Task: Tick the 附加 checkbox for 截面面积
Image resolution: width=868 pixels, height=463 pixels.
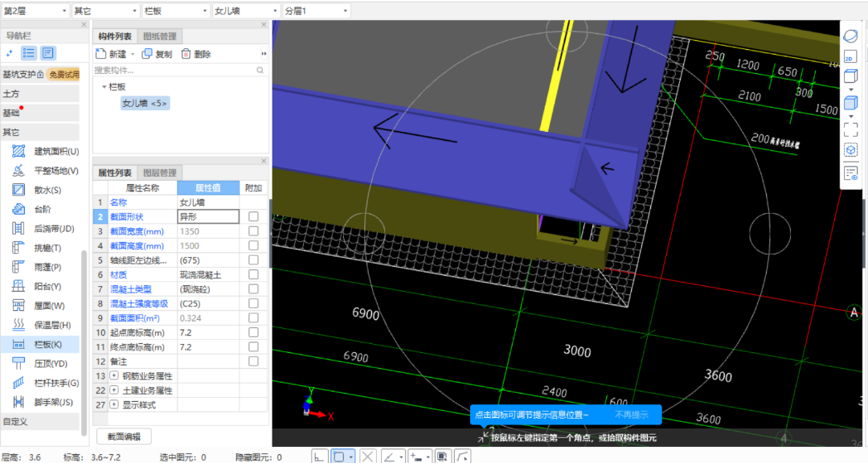Action: tap(253, 318)
